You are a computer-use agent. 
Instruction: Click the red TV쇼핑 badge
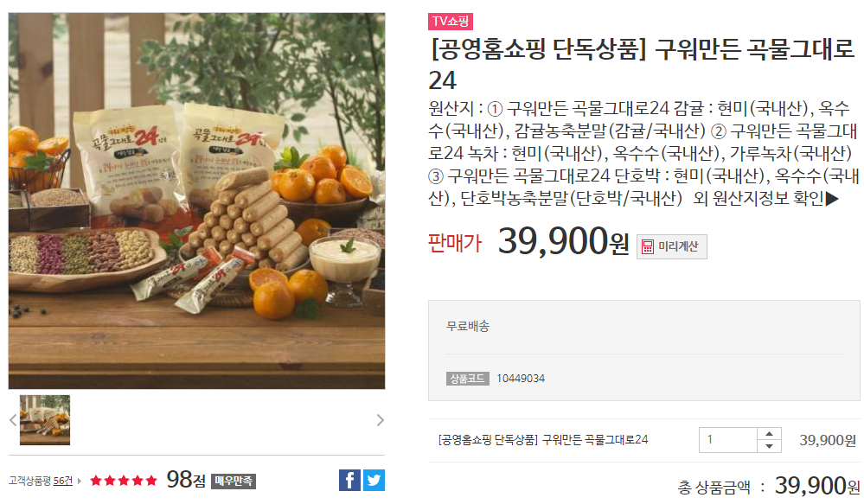451,22
